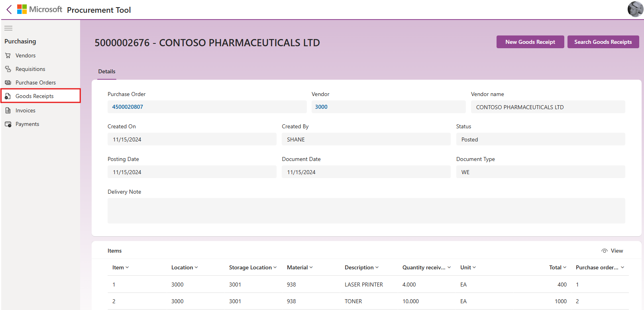
Task: Click the Created On date field
Action: pyautogui.click(x=192, y=139)
